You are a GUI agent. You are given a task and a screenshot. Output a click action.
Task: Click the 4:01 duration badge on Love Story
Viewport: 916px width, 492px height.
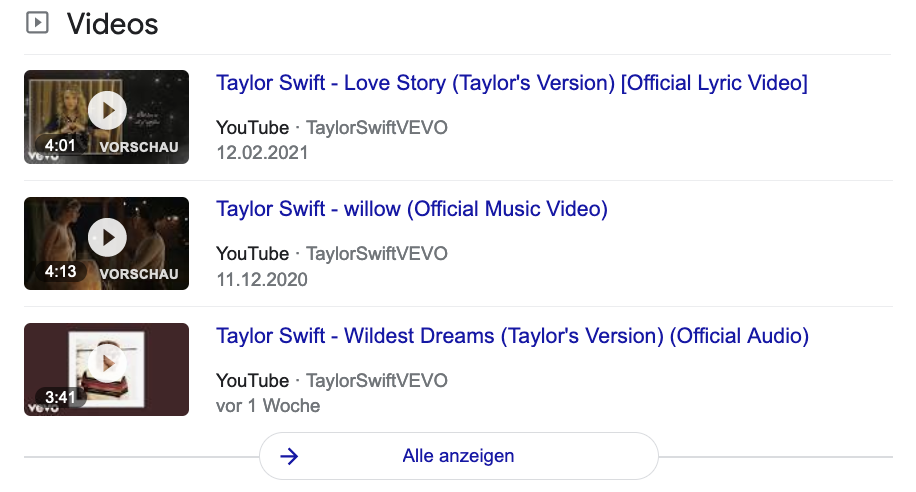(60, 146)
